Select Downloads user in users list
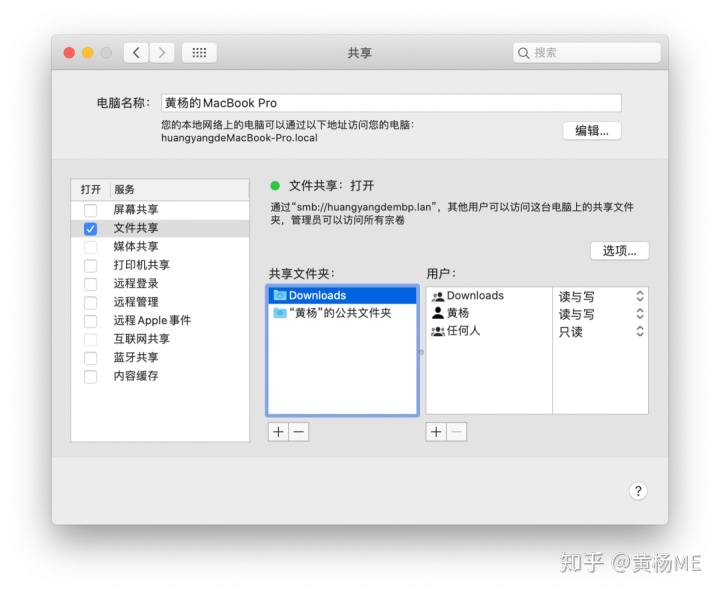Image resolution: width=720 pixels, height=593 pixels. coord(489,296)
